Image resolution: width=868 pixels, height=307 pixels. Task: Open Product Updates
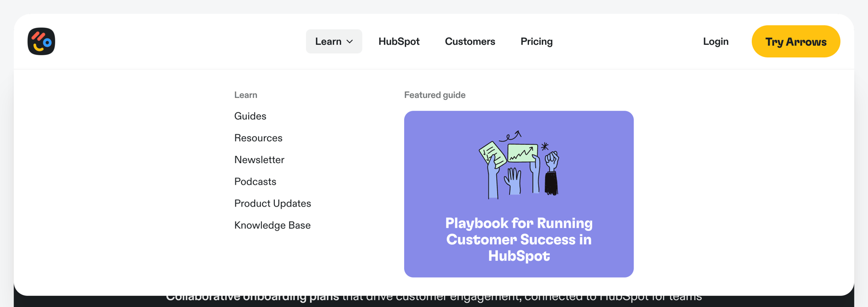click(x=272, y=203)
